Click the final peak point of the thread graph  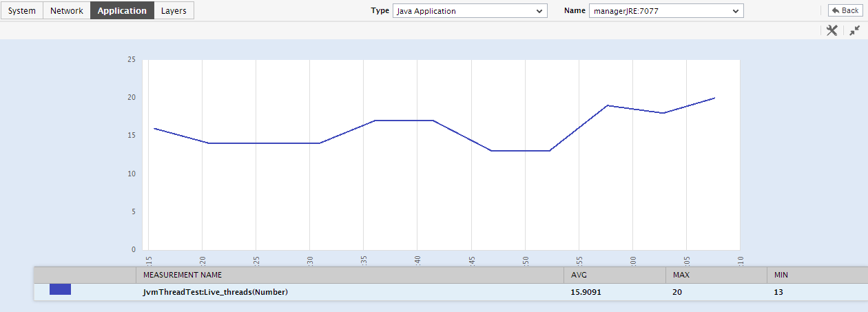click(714, 98)
